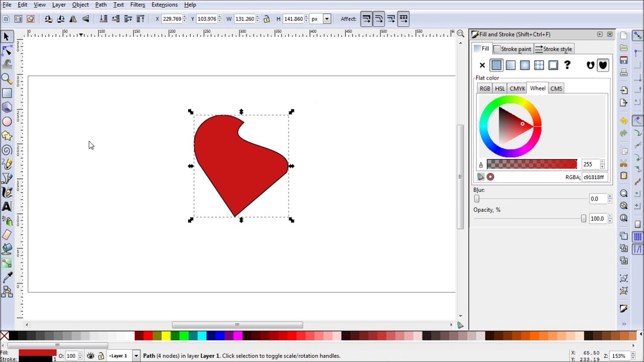Screen dimensions: 644x362
Task: Pick the Rectangle tool in toolbox
Action: tap(7, 93)
